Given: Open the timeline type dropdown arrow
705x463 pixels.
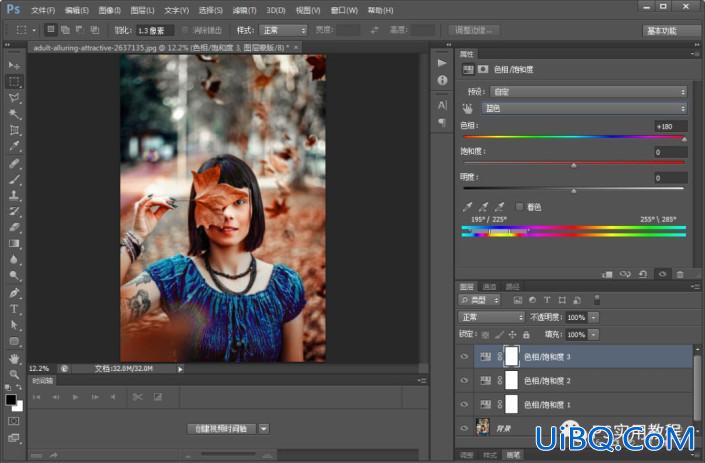Looking at the screenshot, I should pyautogui.click(x=264, y=428).
